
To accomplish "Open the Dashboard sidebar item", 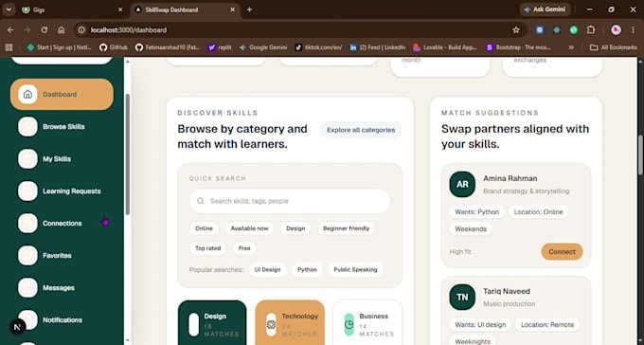I will pyautogui.click(x=62, y=94).
